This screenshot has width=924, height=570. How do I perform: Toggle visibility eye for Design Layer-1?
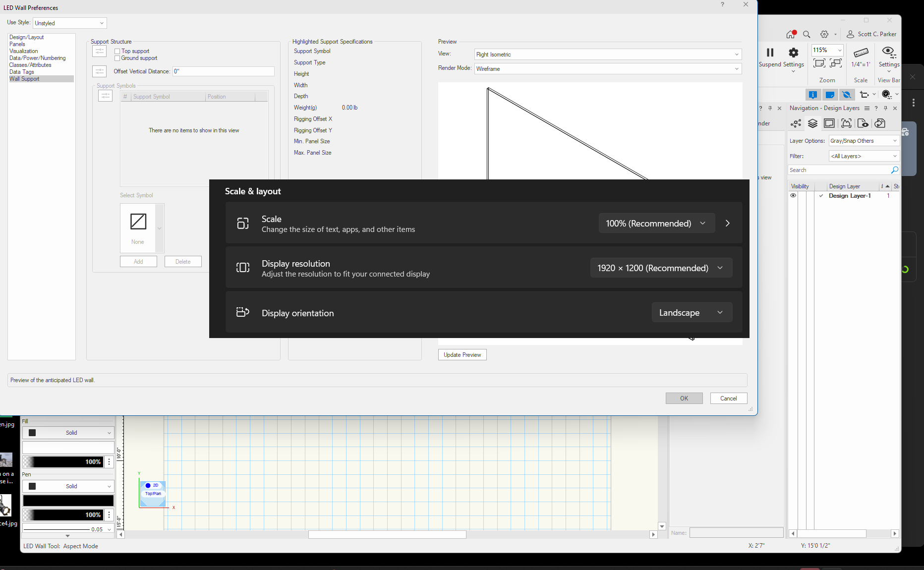pos(793,196)
